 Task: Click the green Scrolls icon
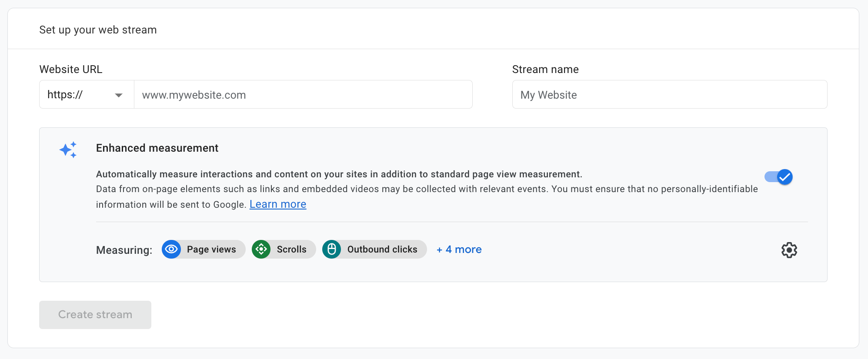(x=261, y=249)
